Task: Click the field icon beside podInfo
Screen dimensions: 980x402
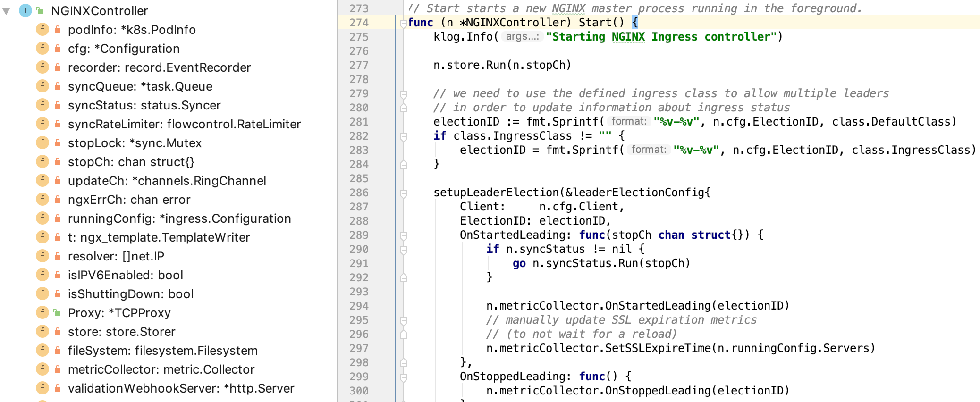Action: pyautogui.click(x=42, y=30)
